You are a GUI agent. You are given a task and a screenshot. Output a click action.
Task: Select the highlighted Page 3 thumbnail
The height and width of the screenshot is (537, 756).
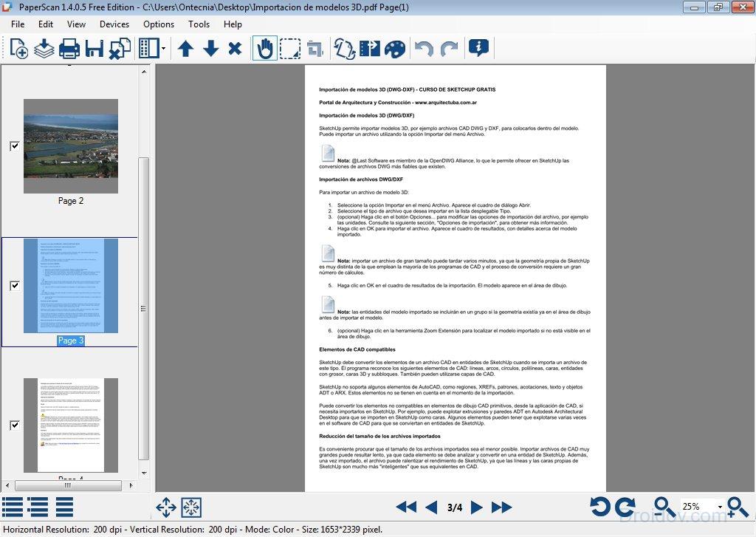[71, 286]
